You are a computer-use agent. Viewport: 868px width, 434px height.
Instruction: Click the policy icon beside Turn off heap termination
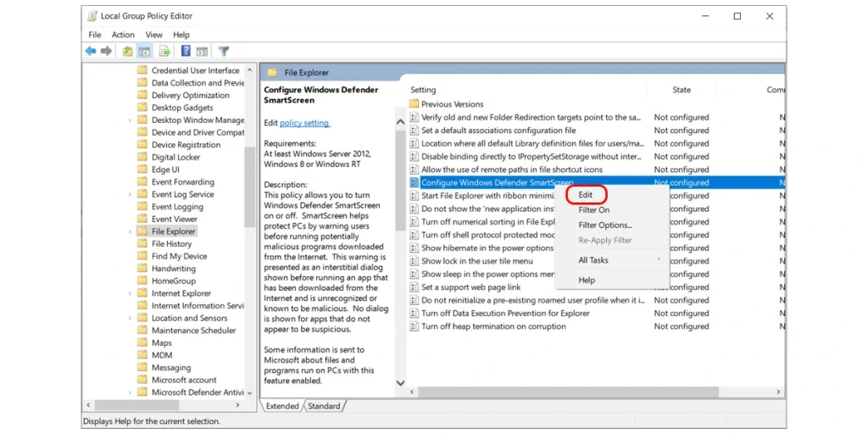pyautogui.click(x=414, y=326)
